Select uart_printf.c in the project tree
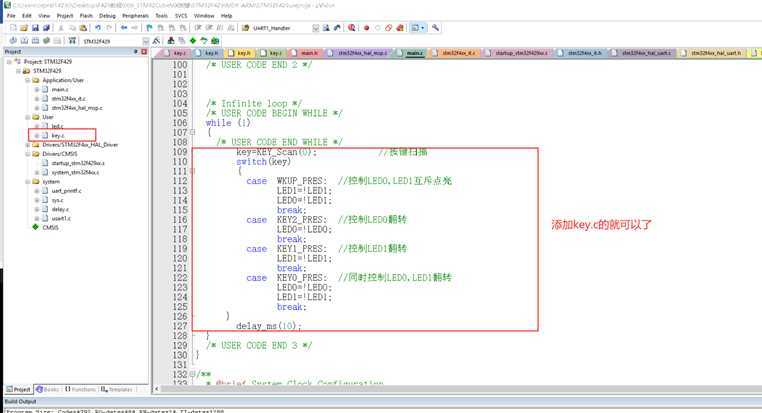 tap(66, 191)
